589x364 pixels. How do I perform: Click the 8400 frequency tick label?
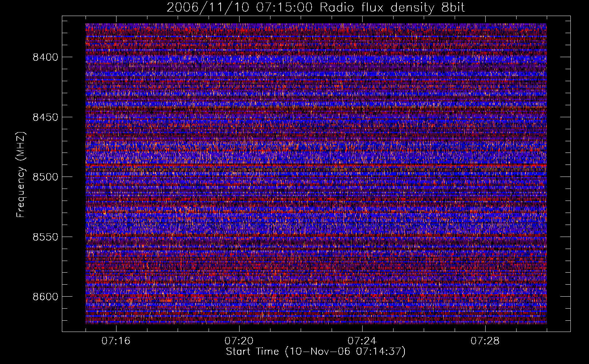[x=45, y=57]
